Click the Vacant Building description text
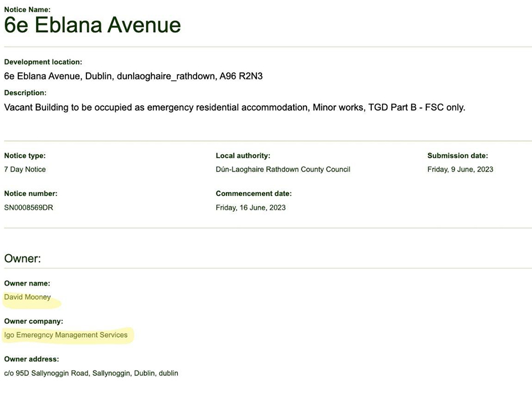Viewport: 532px width, 403px height. pos(234,107)
